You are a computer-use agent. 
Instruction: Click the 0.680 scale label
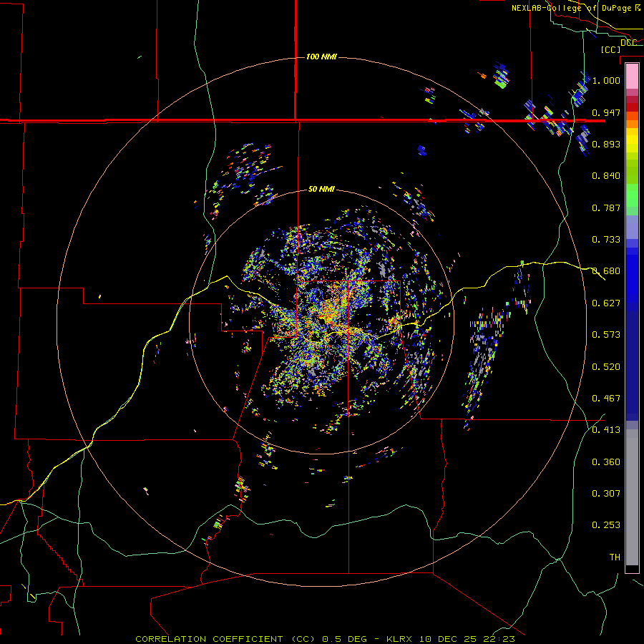click(606, 271)
